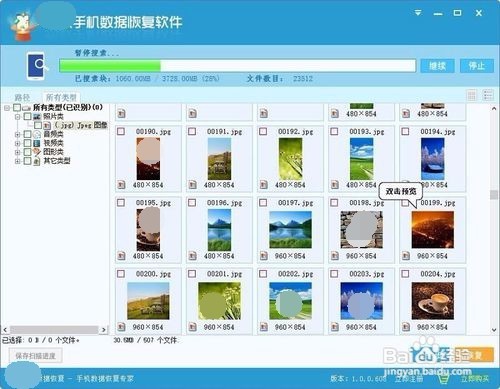Click the 00201.jpg filename label
Image resolution: width=500 pixels, height=389 pixels.
point(224,274)
